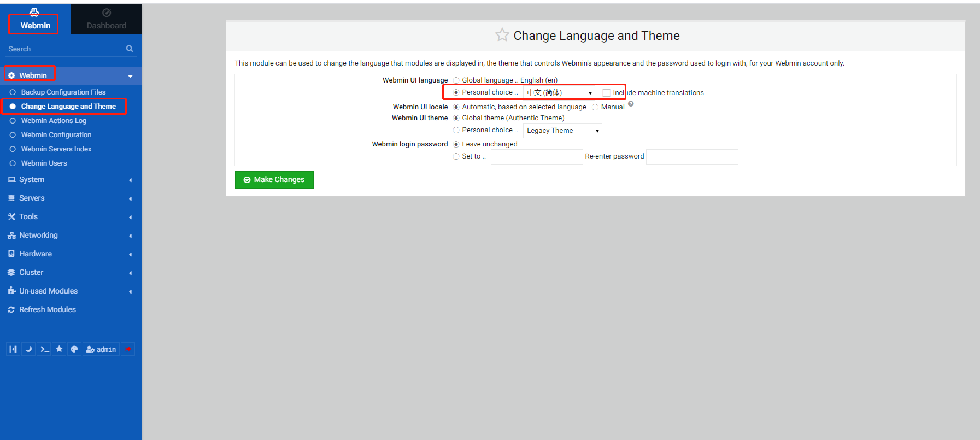Expand the System category
The height and width of the screenshot is (440, 980).
coord(71,179)
